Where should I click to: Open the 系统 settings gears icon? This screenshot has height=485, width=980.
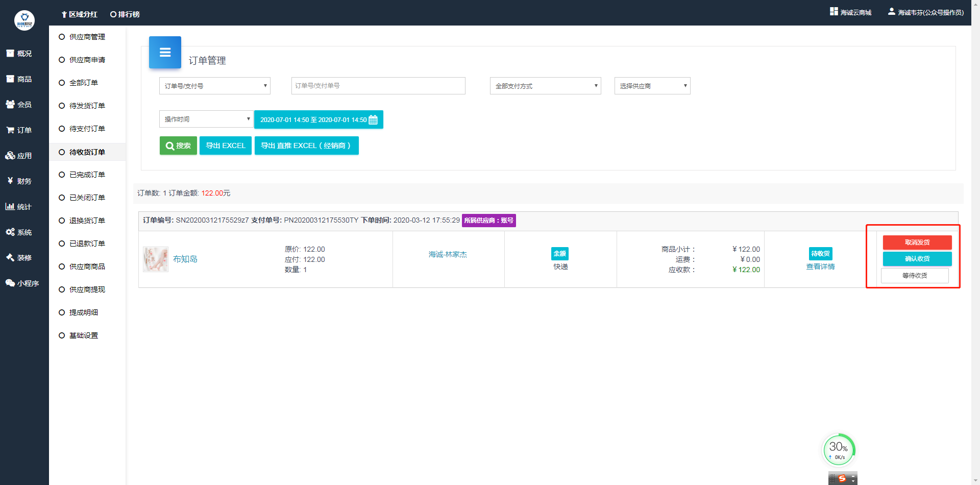pos(10,232)
